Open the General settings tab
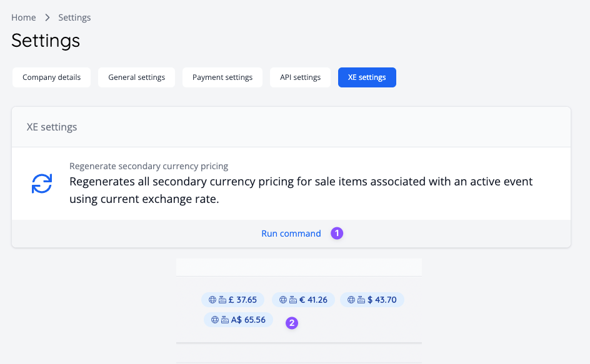The image size is (590, 364). pyautogui.click(x=136, y=77)
